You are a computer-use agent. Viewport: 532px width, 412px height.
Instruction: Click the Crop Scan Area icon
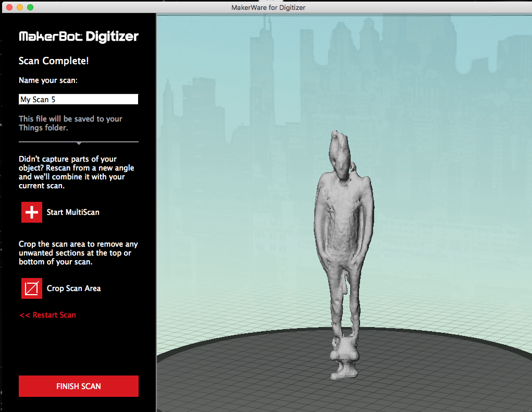pos(32,288)
